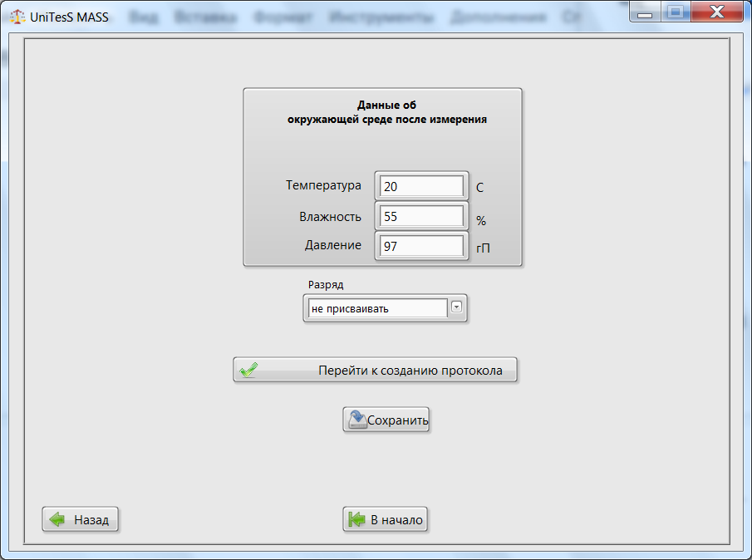The height and width of the screenshot is (560, 752).
Task: Focus the Влажность input field
Action: [x=422, y=216]
